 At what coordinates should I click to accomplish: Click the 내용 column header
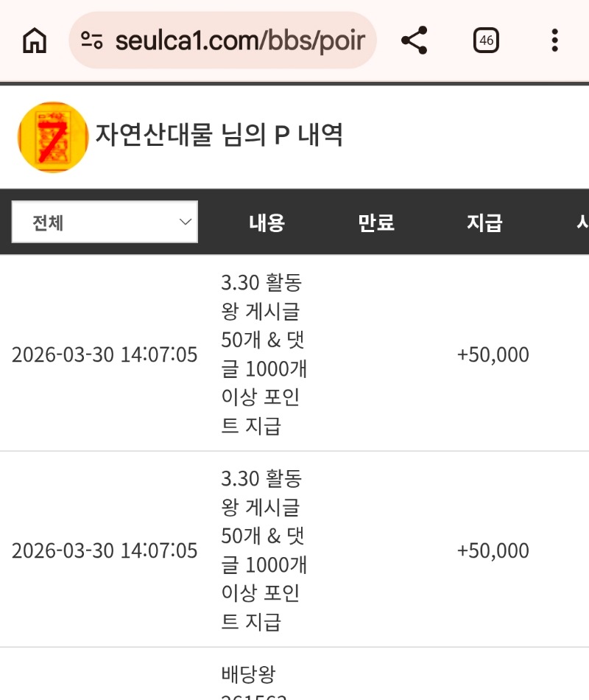(x=267, y=223)
